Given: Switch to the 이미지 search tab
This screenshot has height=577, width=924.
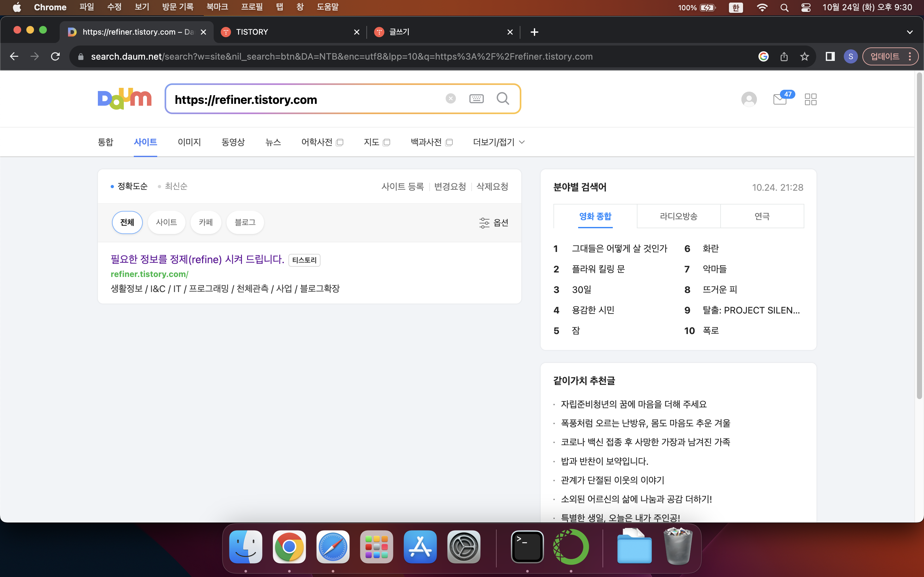Looking at the screenshot, I should point(189,142).
